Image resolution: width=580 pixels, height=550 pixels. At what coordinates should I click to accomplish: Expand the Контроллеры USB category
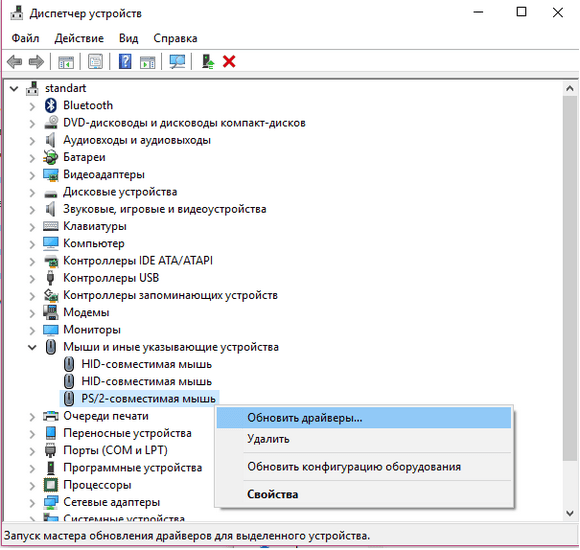(32, 279)
